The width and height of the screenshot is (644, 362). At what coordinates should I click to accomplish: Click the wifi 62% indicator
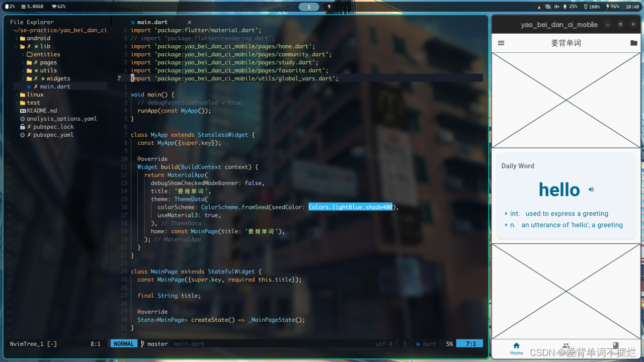pyautogui.click(x=58, y=7)
